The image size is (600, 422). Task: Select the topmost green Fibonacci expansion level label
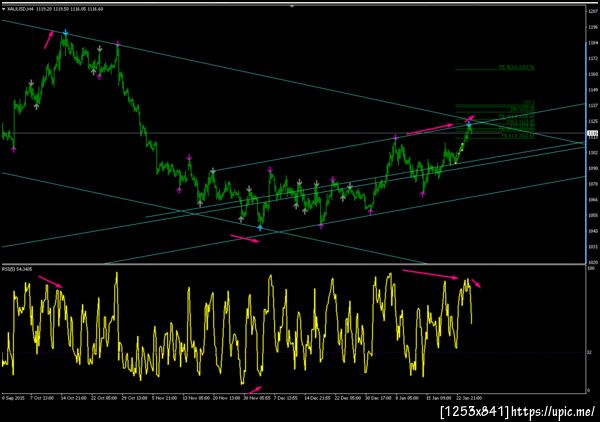click(x=517, y=68)
